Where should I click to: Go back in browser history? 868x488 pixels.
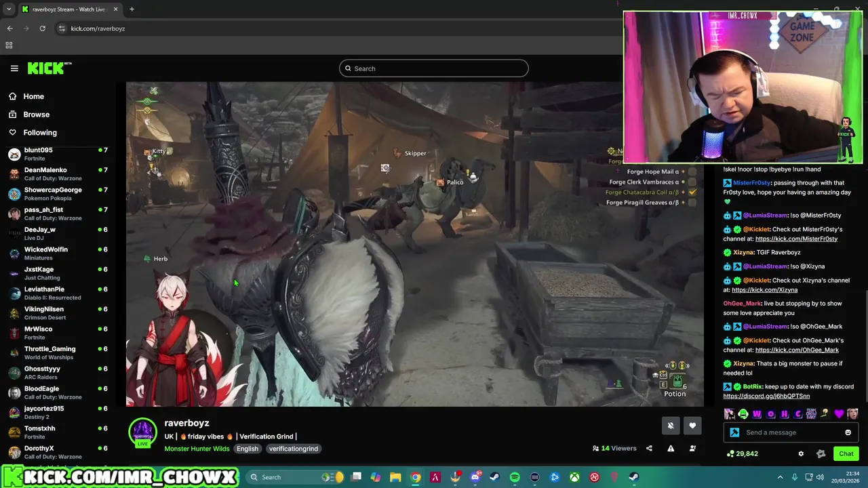(9, 28)
